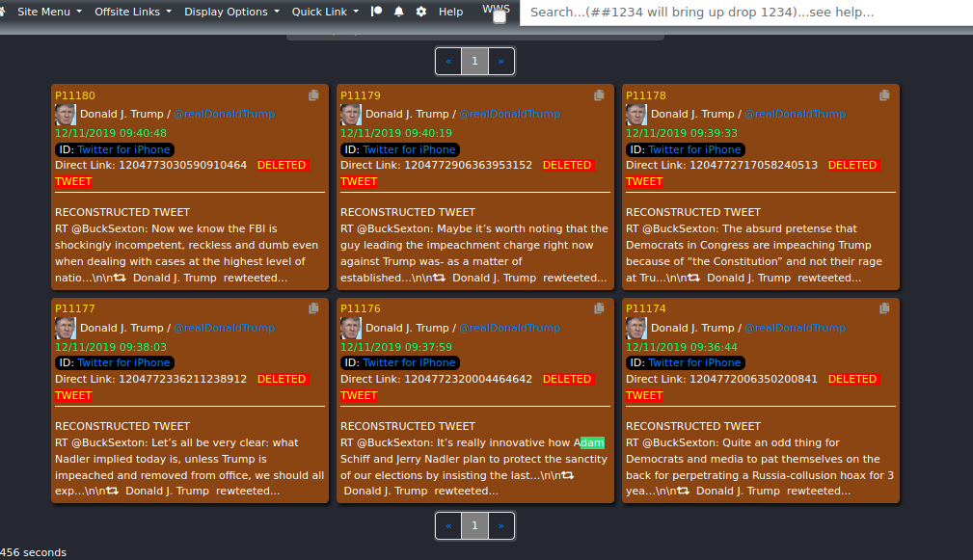Click direct link 1204772717058240513
The width and height of the screenshot is (973, 560).
(753, 165)
